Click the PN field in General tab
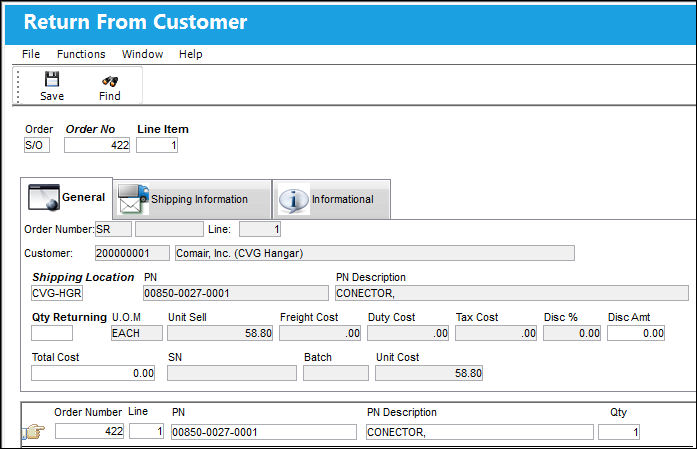 click(236, 293)
